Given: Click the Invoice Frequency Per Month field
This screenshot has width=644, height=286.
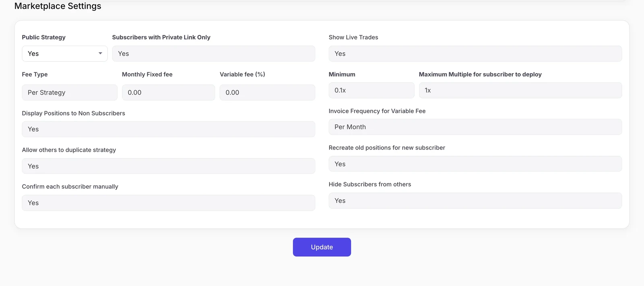Looking at the screenshot, I should pyautogui.click(x=475, y=127).
